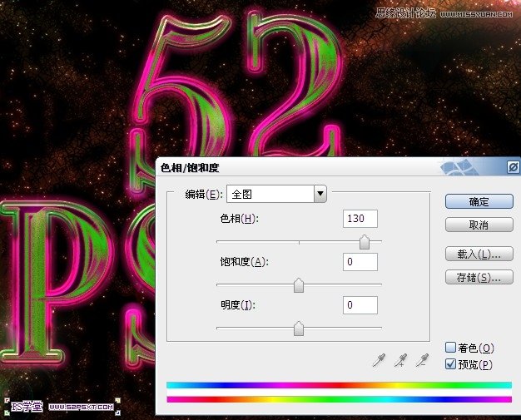521x420 pixels.
Task: Click the 饱和度 saturation slider handle
Action: [x=299, y=285]
